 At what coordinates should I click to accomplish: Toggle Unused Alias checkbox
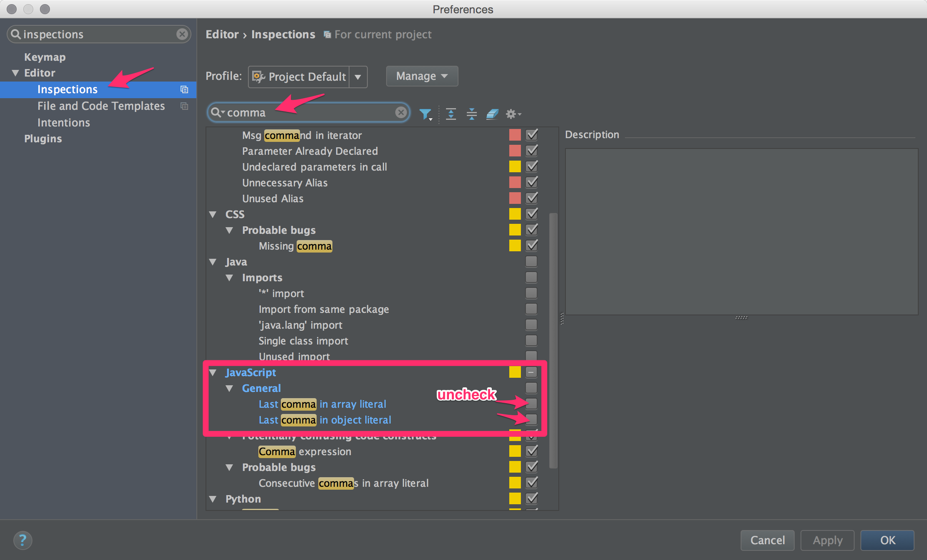pyautogui.click(x=531, y=198)
